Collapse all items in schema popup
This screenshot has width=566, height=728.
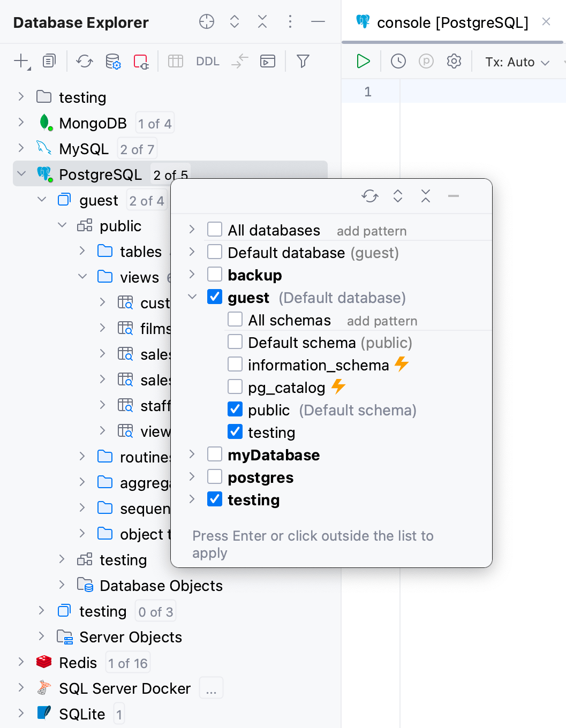426,196
